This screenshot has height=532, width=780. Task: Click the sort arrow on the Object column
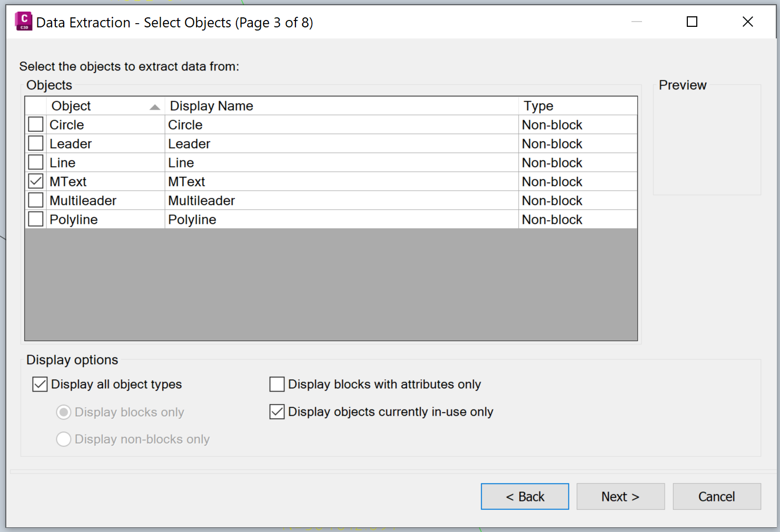click(154, 106)
